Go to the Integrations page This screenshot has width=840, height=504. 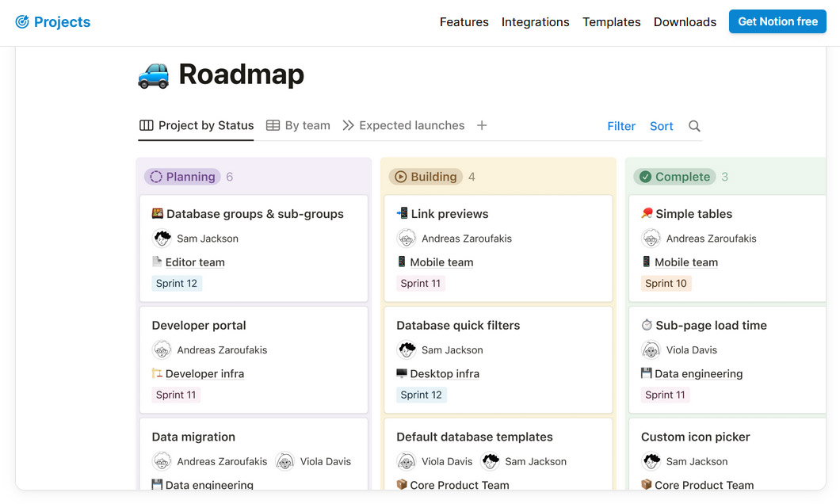tap(535, 22)
